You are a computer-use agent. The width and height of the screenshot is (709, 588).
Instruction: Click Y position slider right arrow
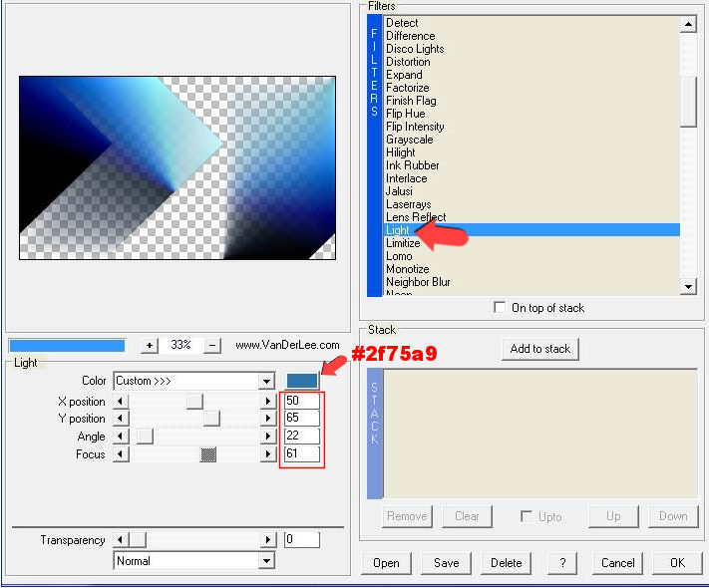click(x=267, y=419)
